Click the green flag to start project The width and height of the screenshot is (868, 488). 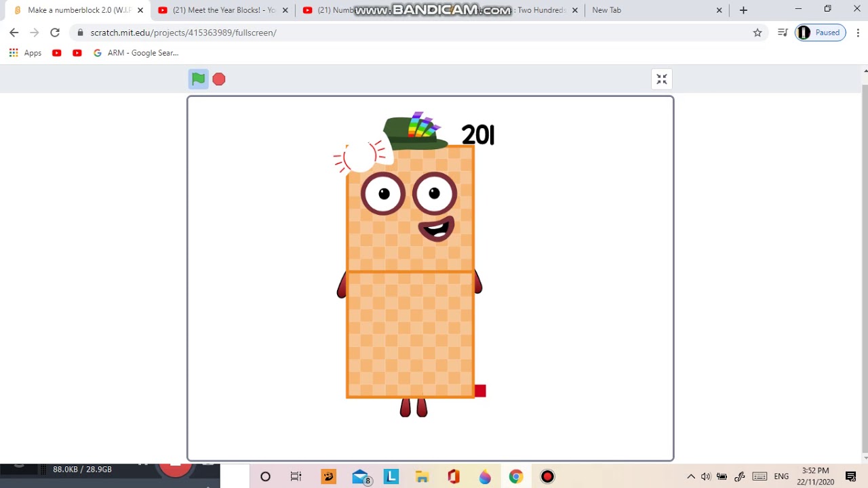(x=198, y=79)
